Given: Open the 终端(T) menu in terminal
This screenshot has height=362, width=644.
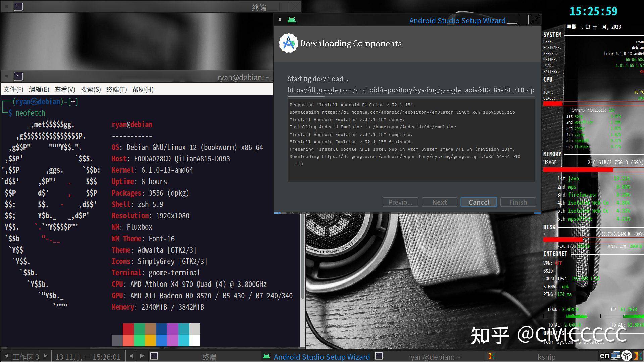Looking at the screenshot, I should point(116,89).
